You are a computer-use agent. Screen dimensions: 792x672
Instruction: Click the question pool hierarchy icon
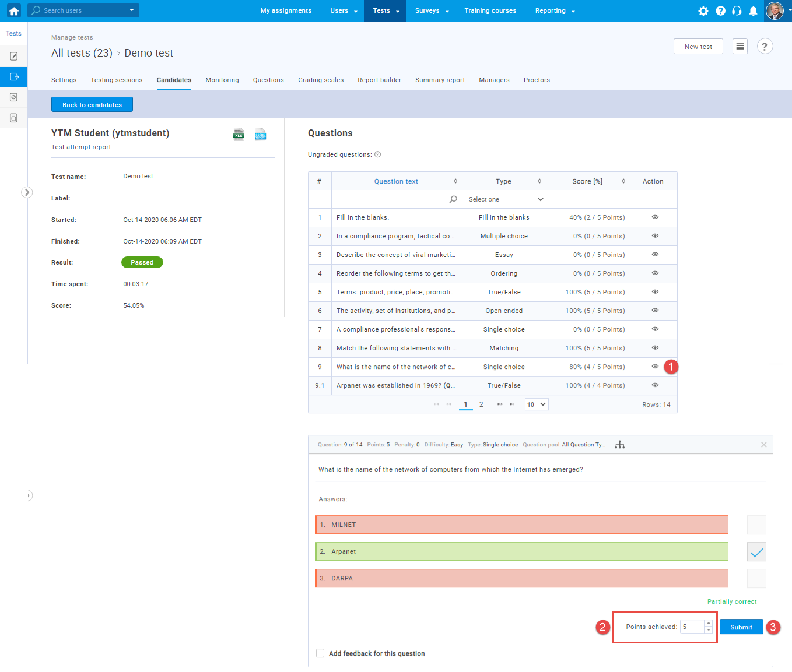pos(619,445)
